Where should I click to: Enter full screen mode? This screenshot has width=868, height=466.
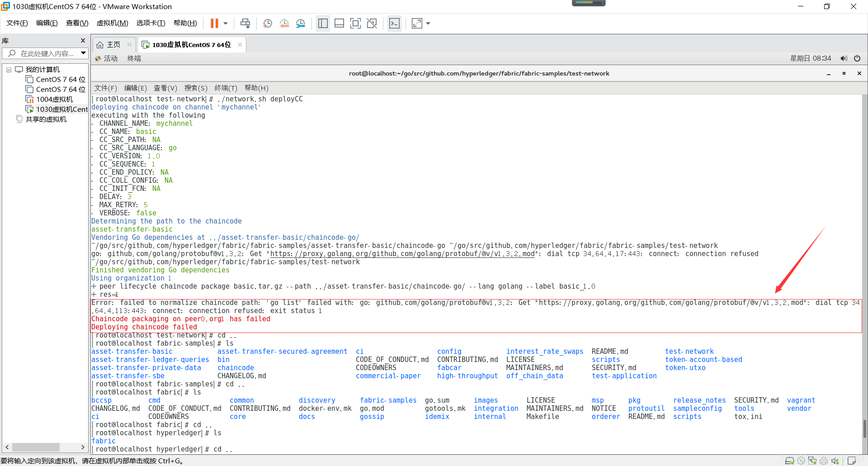click(x=355, y=23)
